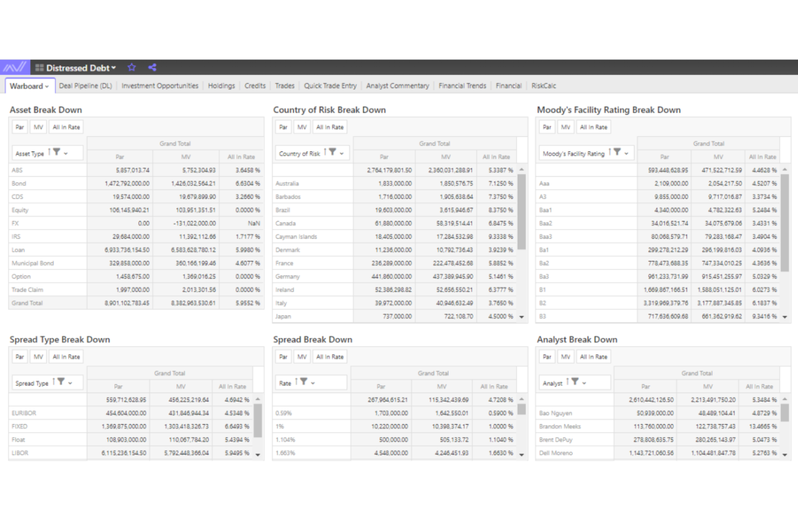Sort Moody's Facility Rating using arrow icon
This screenshot has width=798, height=532.
point(610,153)
